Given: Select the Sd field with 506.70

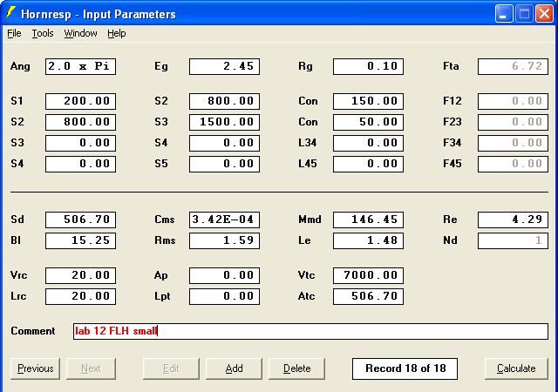Looking at the screenshot, I should pos(80,220).
